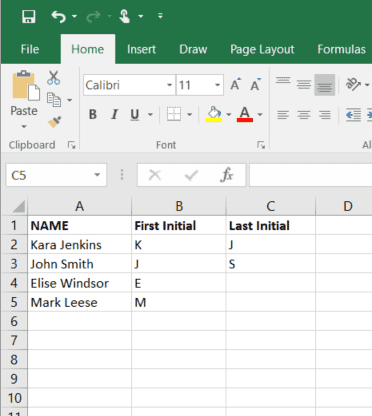
Task: Click the Paste clipboard icon
Action: 25,86
